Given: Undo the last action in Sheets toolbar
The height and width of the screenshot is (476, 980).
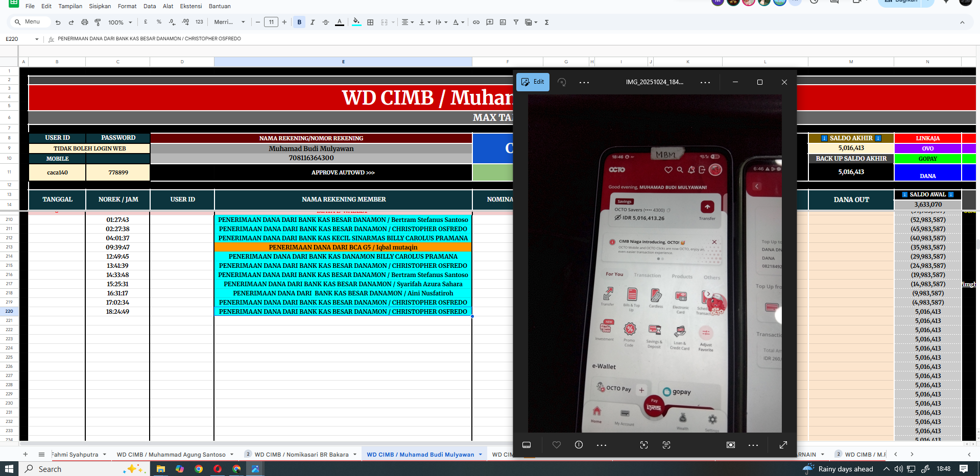Looking at the screenshot, I should (58, 22).
